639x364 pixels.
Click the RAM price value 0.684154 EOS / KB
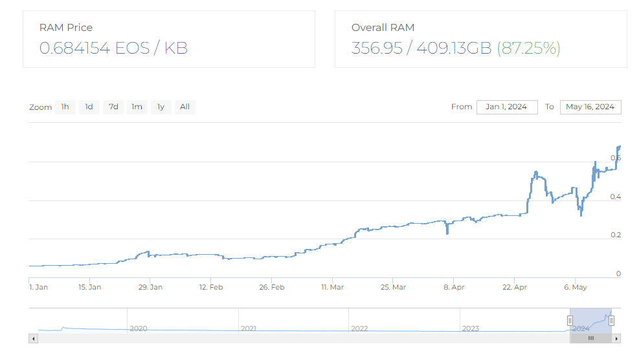pos(113,48)
